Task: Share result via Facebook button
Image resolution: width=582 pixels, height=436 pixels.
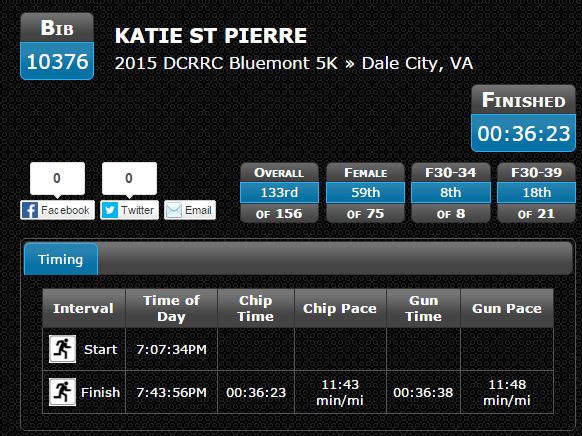Action: (x=58, y=210)
